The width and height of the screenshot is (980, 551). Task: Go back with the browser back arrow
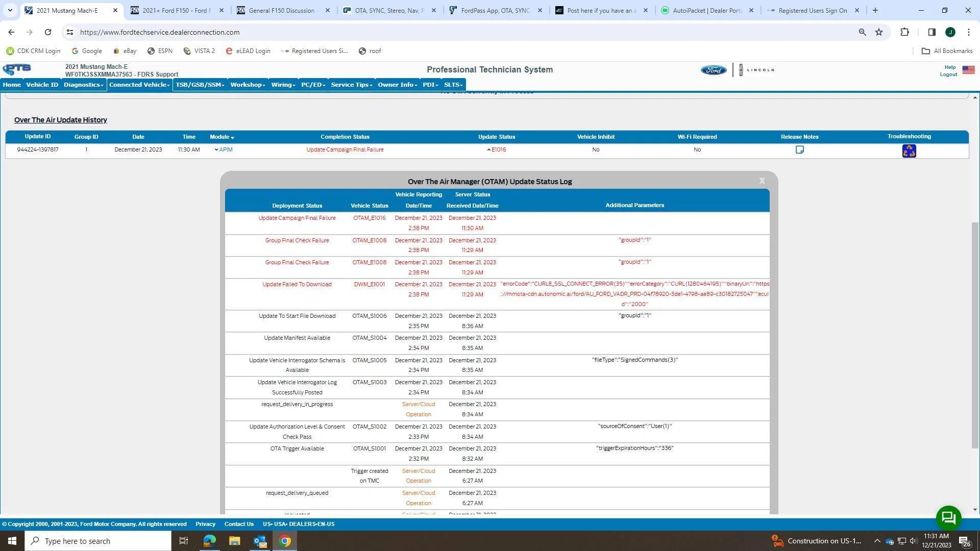coord(11,32)
